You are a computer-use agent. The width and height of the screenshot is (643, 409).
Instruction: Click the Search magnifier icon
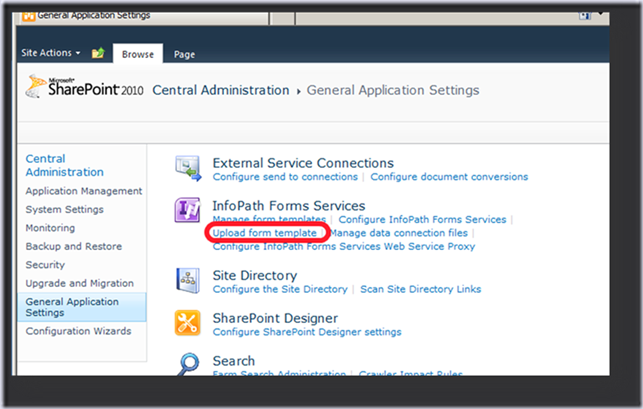tap(188, 364)
